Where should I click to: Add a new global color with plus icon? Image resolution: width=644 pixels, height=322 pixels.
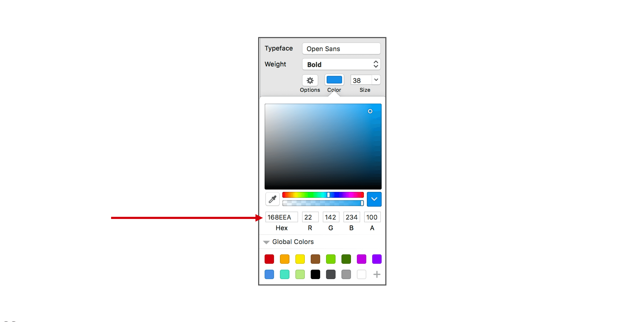(377, 275)
